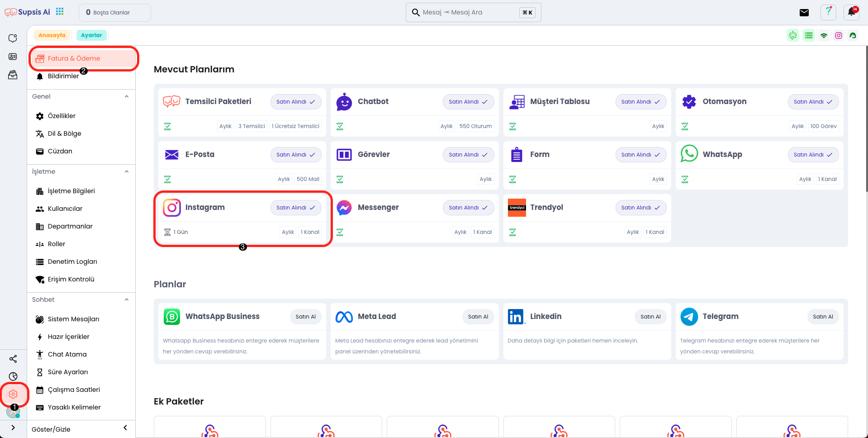Viewport: 868px width, 438px height.
Task: Click the Instagram status icon in top right
Action: (x=839, y=35)
